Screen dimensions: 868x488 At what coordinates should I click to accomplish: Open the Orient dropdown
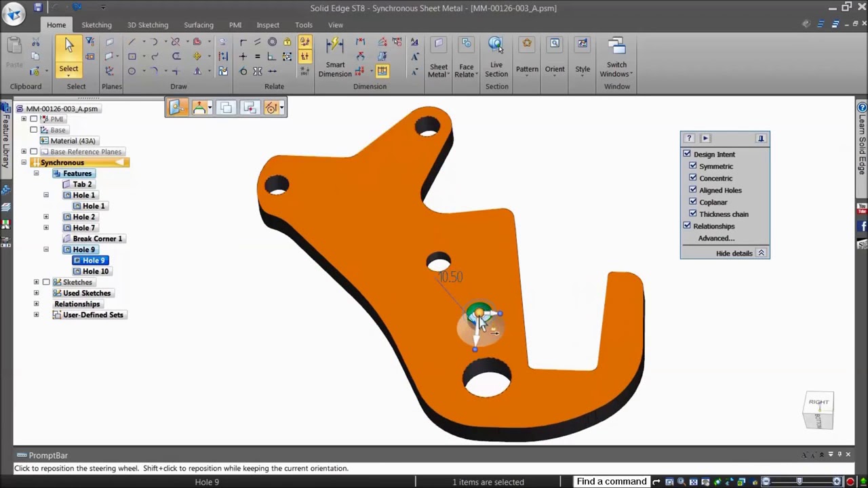(555, 58)
